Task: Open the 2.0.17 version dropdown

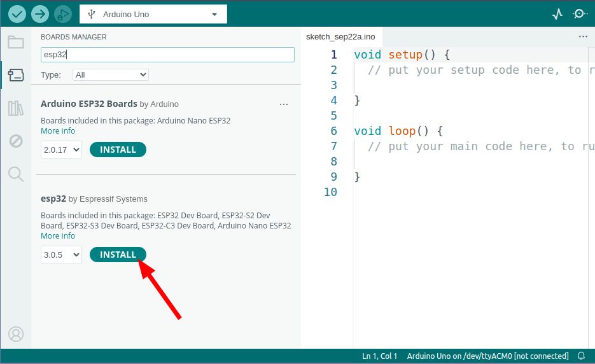Action: point(61,150)
